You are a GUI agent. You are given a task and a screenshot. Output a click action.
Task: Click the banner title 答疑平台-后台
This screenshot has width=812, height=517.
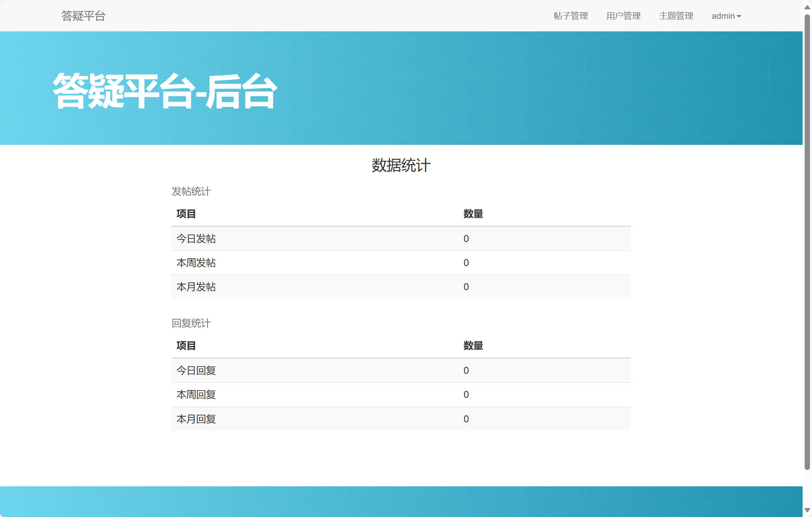click(x=164, y=91)
